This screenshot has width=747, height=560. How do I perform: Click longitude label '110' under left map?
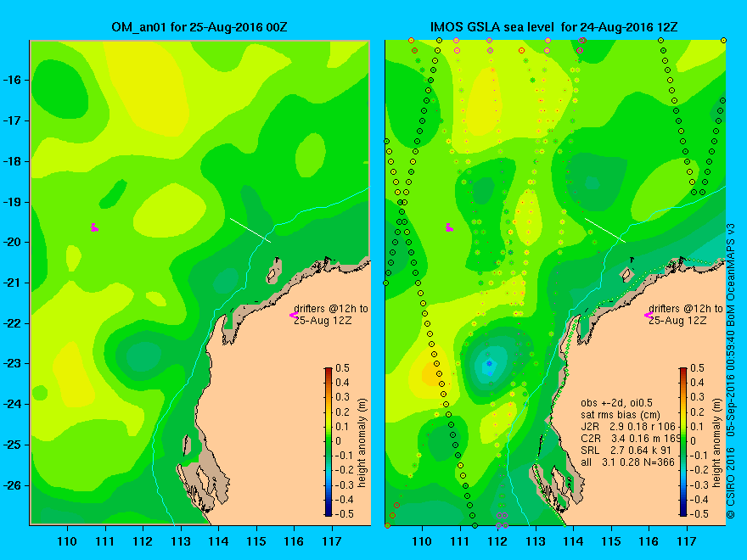point(67,541)
